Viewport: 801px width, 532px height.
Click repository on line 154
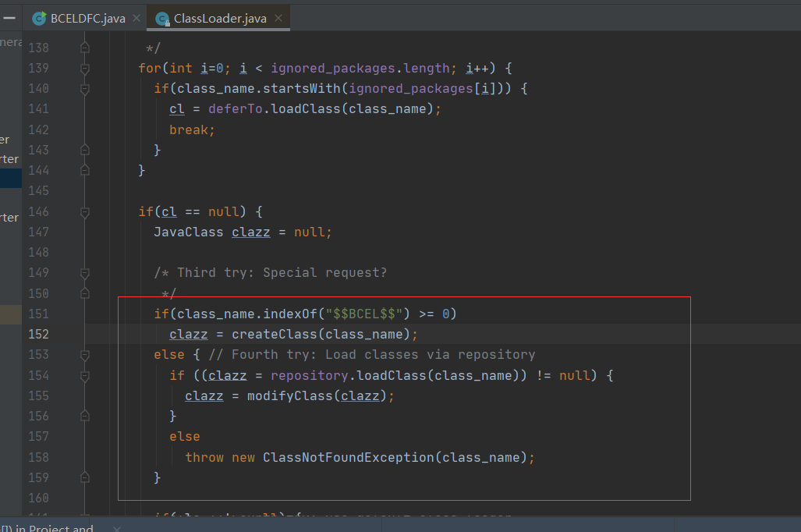(310, 376)
